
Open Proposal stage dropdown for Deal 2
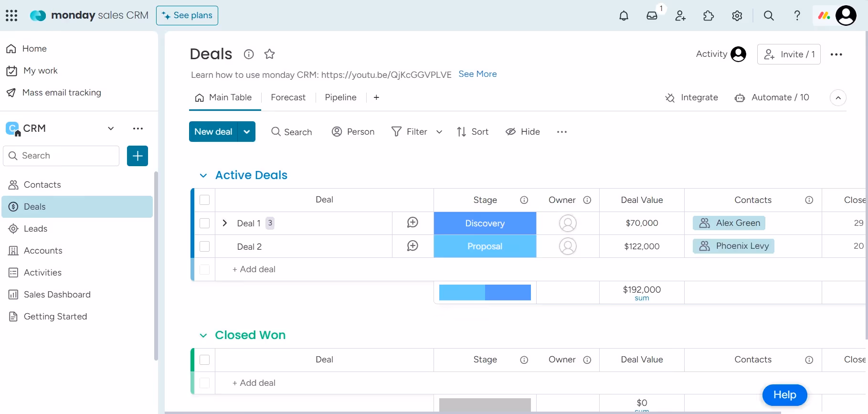485,246
